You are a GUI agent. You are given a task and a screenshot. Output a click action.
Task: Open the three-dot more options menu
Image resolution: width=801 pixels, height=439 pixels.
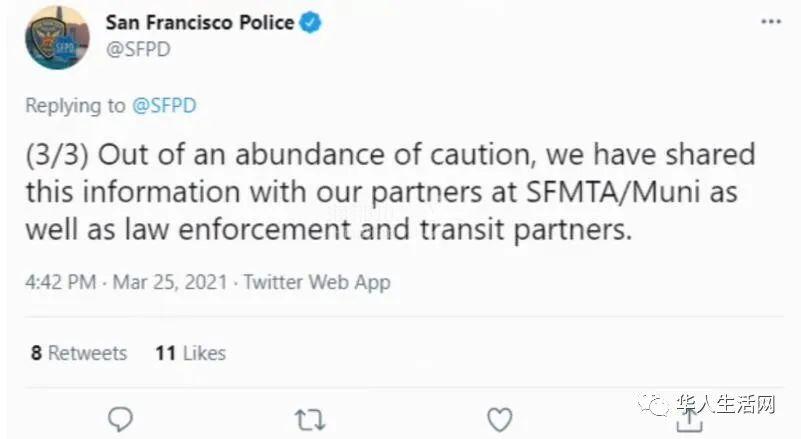point(771,22)
